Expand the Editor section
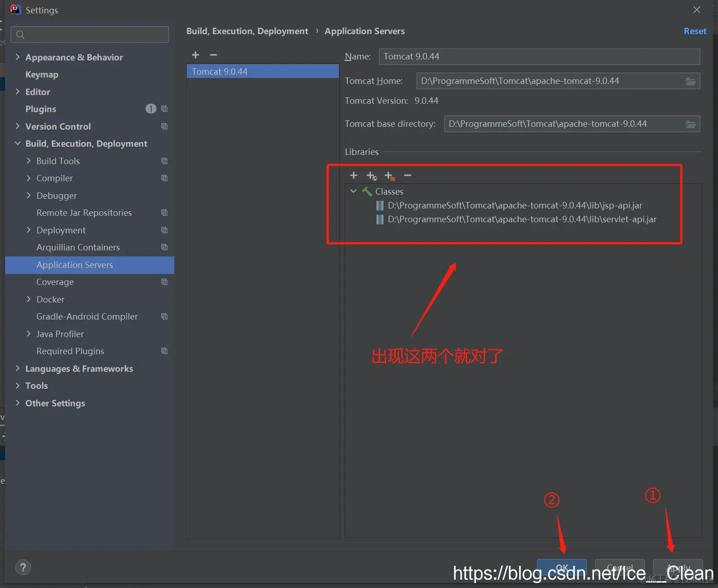The width and height of the screenshot is (718, 588). 18,91
